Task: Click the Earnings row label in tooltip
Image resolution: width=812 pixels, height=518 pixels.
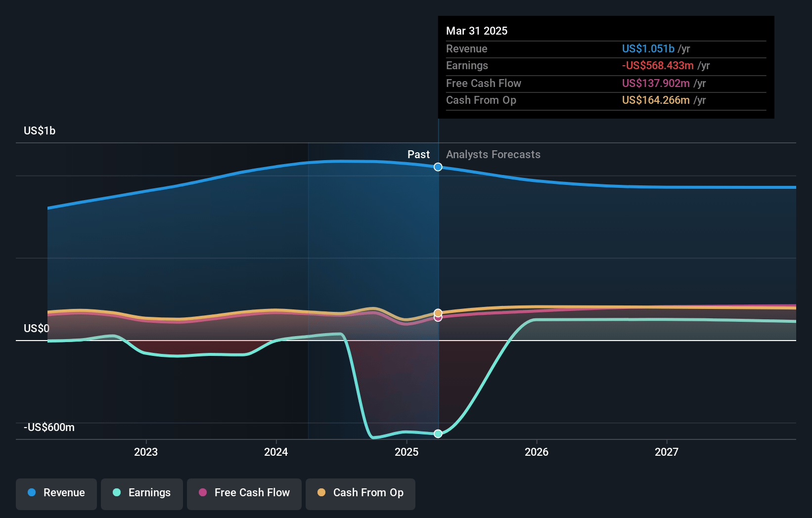Action: point(467,65)
